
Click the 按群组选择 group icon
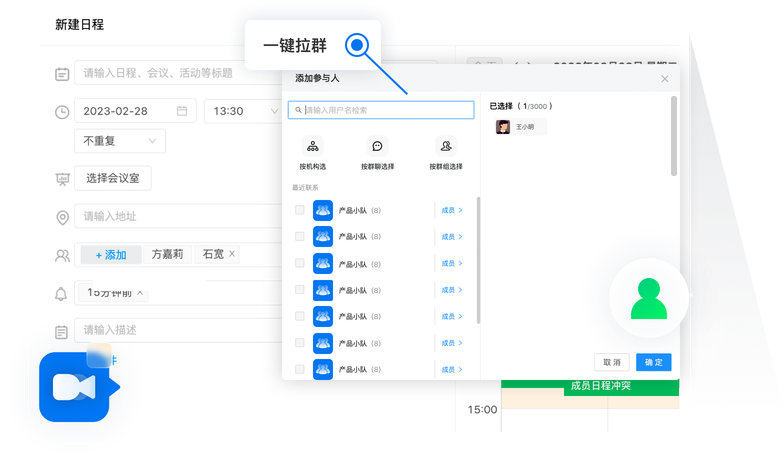(x=445, y=146)
